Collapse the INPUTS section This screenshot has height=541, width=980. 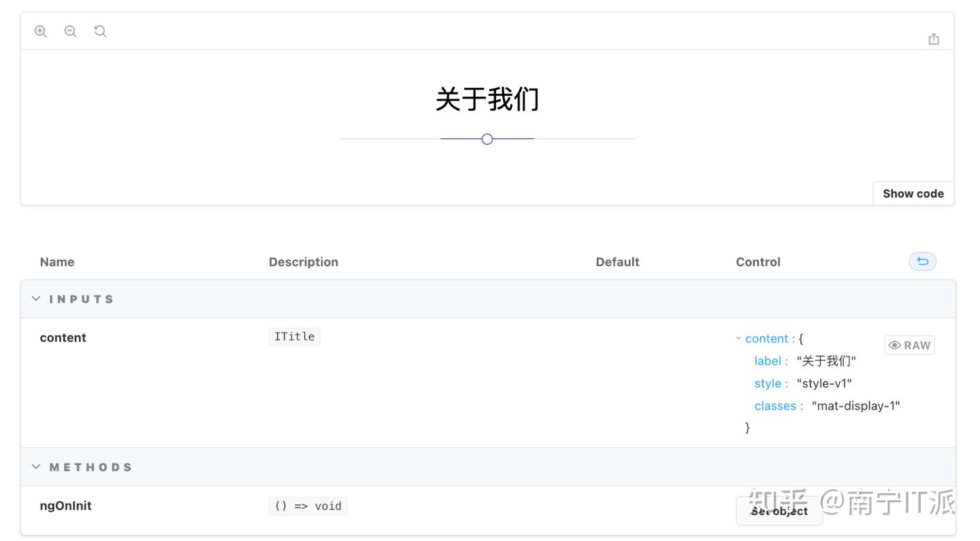pyautogui.click(x=36, y=299)
